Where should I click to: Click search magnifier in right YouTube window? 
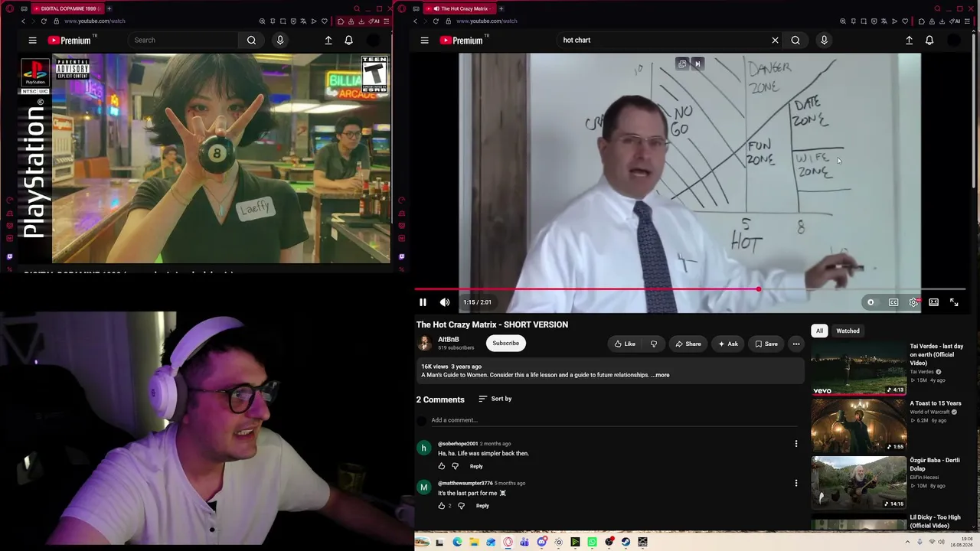795,40
